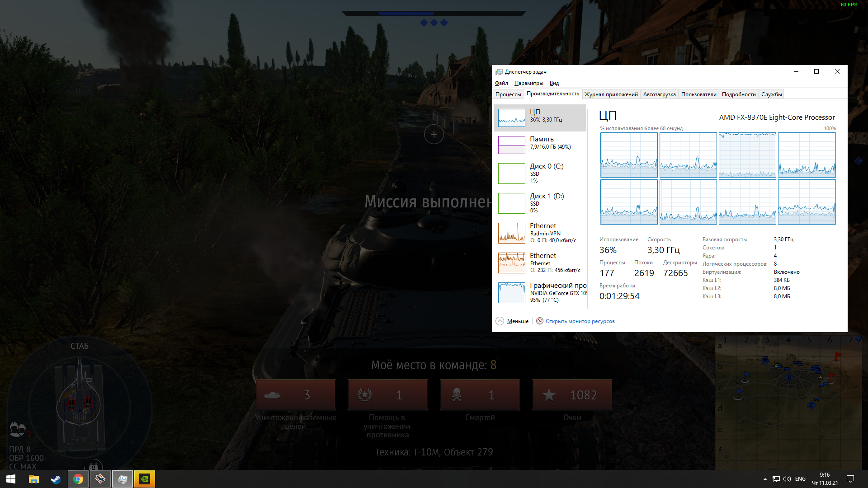The image size is (868, 488).
Task: Click the Task Manager title bar icon
Action: [x=499, y=72]
